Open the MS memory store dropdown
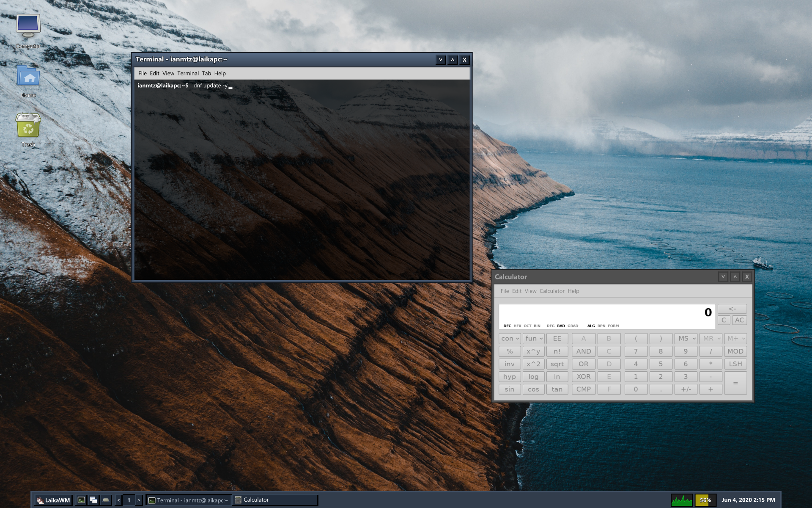Viewport: 812px width, 508px height. pyautogui.click(x=686, y=339)
